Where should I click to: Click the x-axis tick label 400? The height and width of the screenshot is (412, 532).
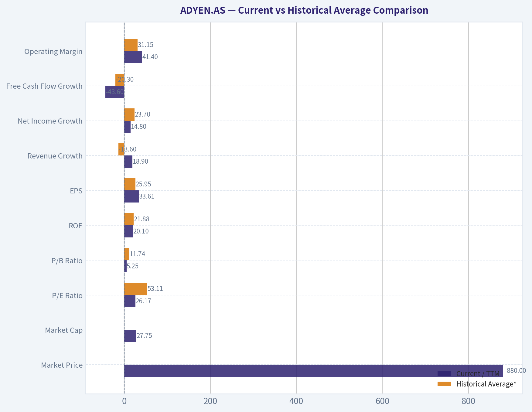click(x=296, y=401)
